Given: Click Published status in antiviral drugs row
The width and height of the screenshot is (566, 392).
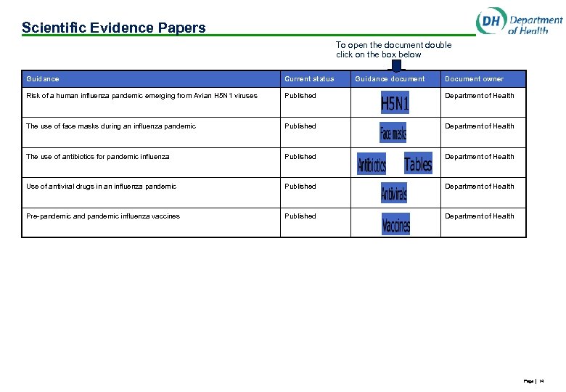Looking at the screenshot, I should pyautogui.click(x=300, y=187).
